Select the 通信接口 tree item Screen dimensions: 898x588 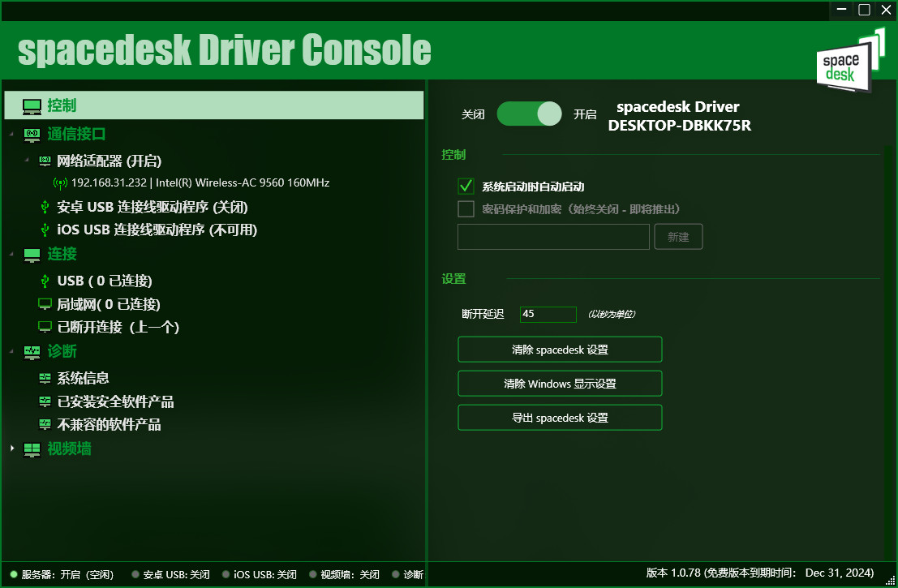click(77, 134)
